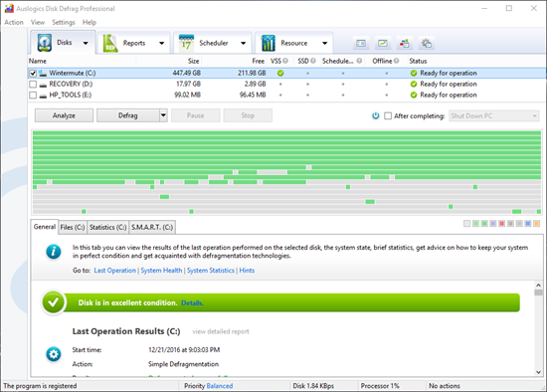The image size is (547, 392).
Task: Click the purple legend color swatch
Action: click(x=493, y=224)
